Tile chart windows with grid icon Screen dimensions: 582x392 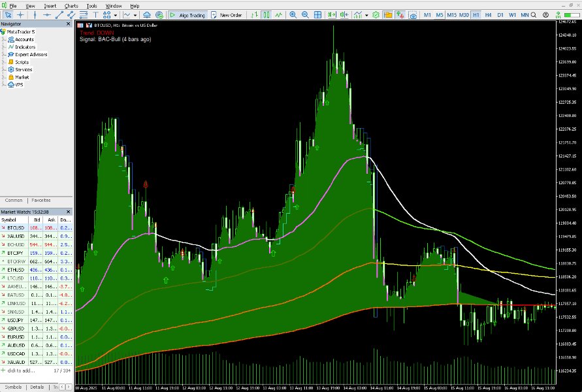click(317, 15)
